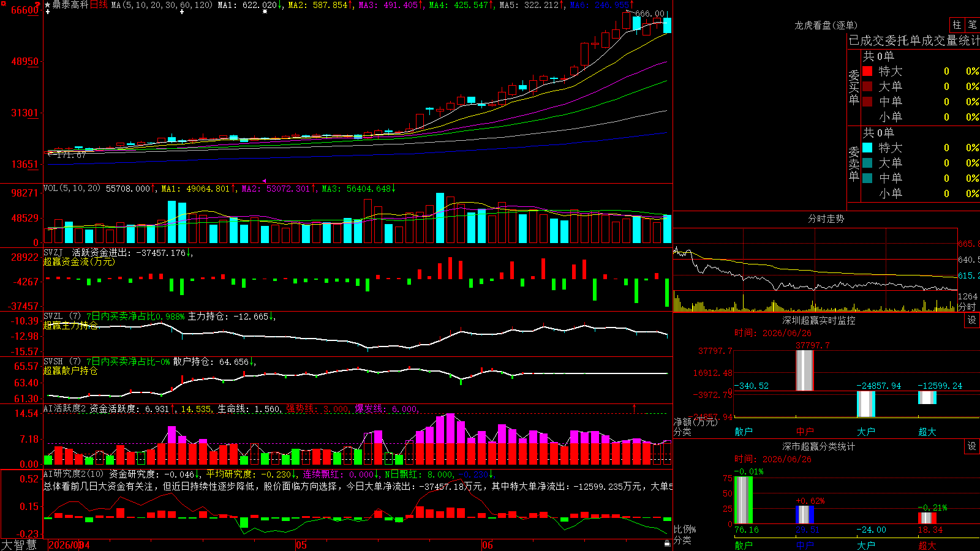This screenshot has width=980, height=551.
Task: Click the lock icon at chart bottom edge
Action: (667, 543)
